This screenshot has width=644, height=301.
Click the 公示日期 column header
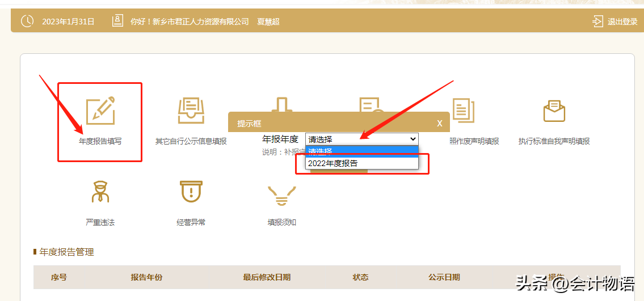444,278
